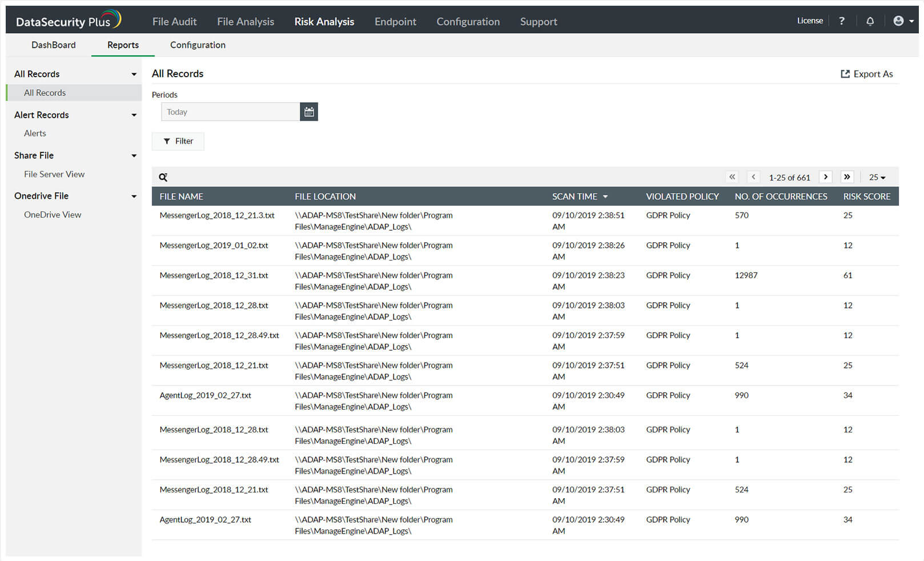Click the file location of MessengerLog_2018_12_21.3.txt
Viewport: 924px width, 561px height.
[x=373, y=221]
